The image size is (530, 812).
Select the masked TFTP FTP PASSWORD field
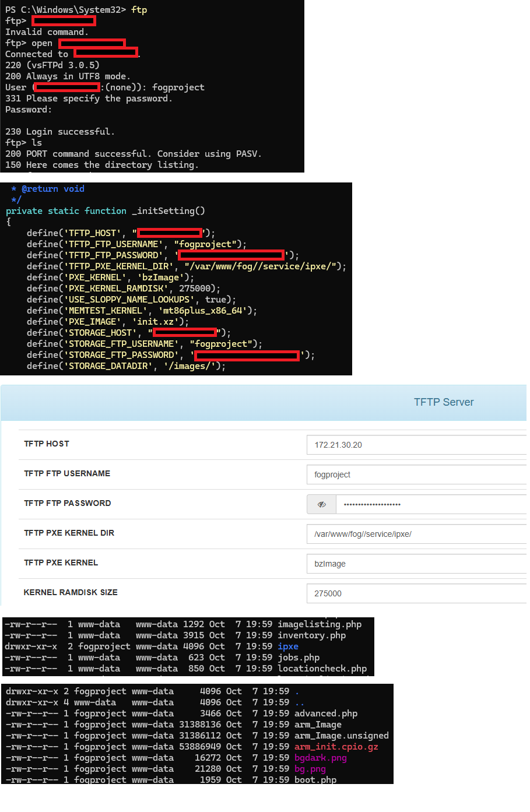(x=432, y=504)
